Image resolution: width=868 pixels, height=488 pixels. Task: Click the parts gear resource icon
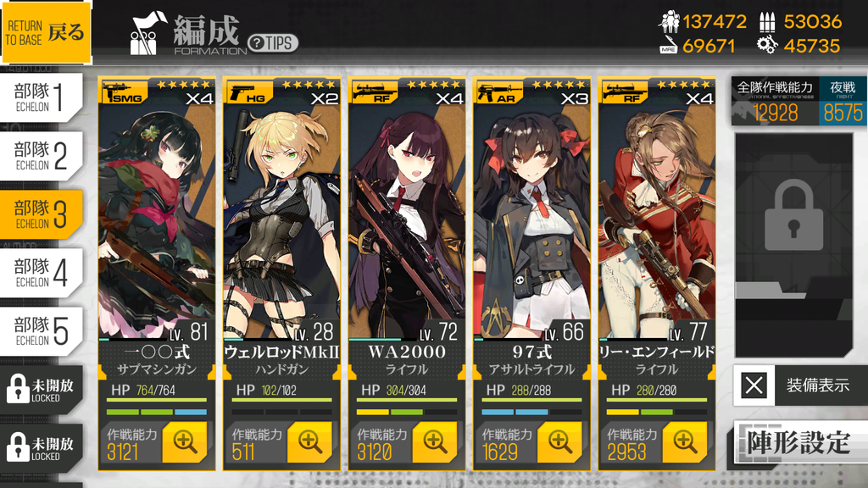tap(766, 46)
